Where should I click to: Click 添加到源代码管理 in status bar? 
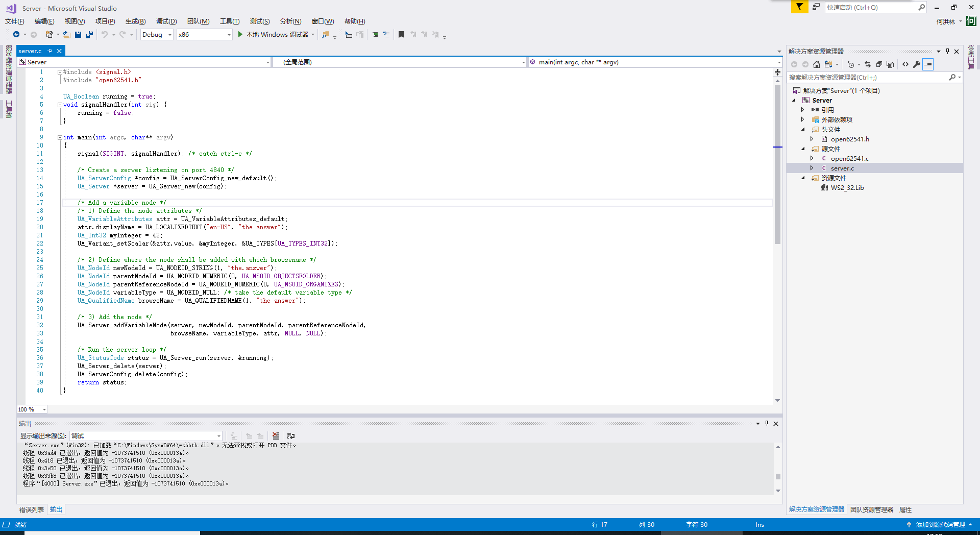(940, 524)
